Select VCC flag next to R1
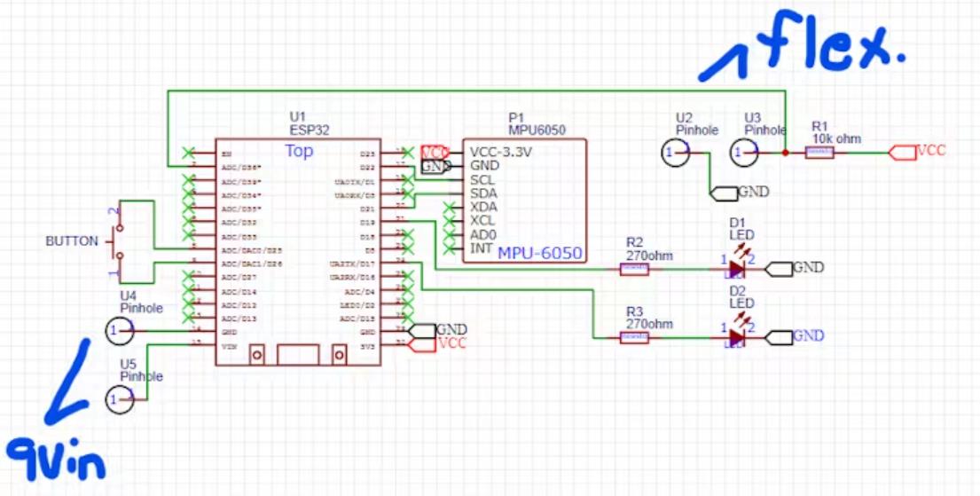This screenshot has height=496, width=980. (x=902, y=152)
